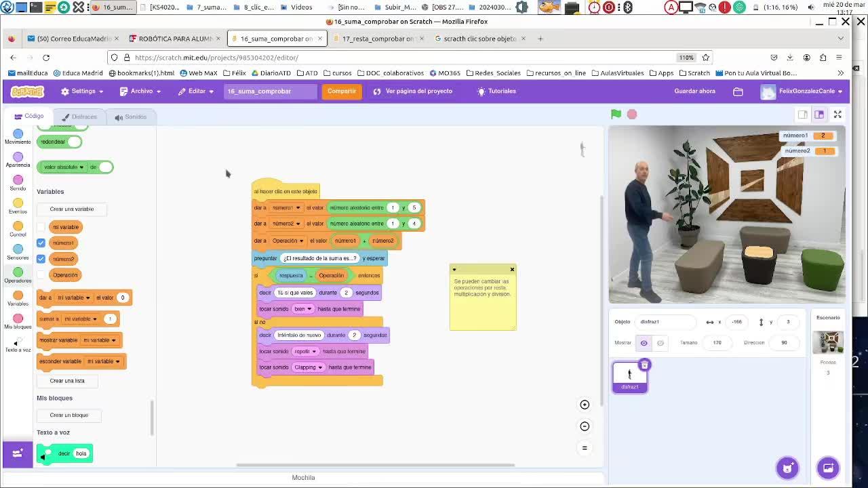
Task: Open the Scratch logo home link
Action: (27, 91)
